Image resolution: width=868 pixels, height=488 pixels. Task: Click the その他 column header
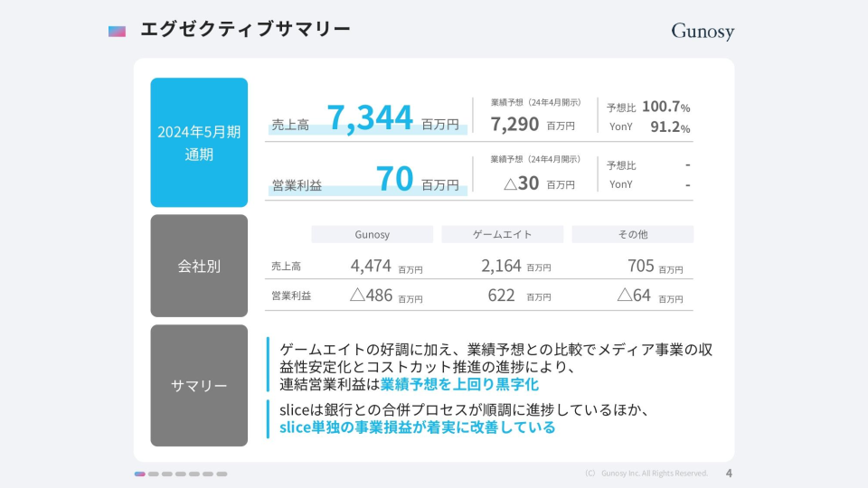633,234
